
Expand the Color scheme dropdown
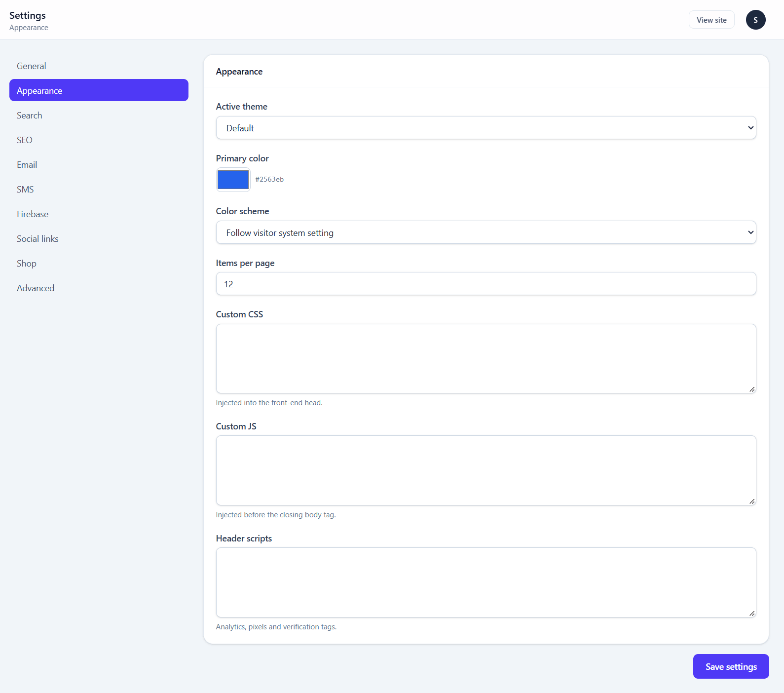pos(486,232)
